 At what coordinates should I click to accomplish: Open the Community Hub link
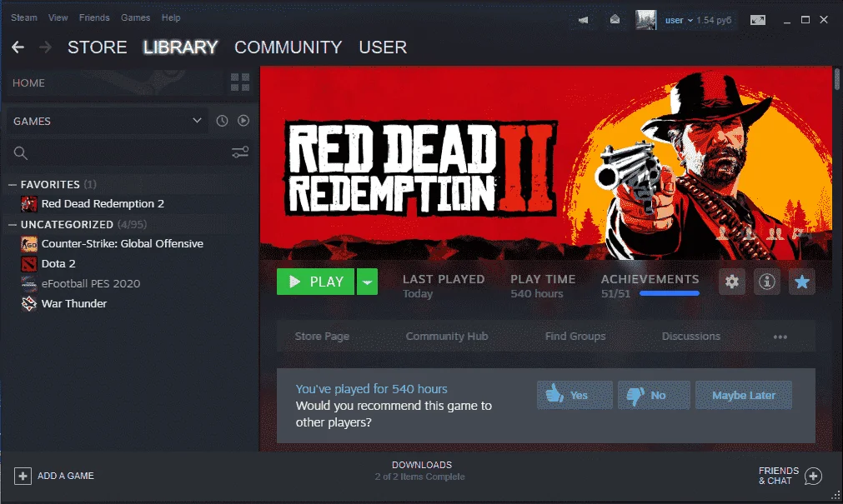[447, 337]
